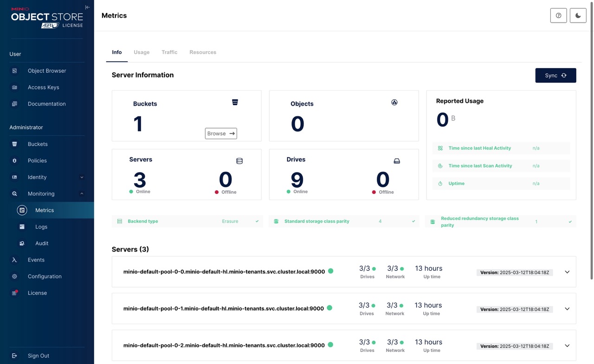
Task: Open the Resources tab
Action: click(x=203, y=52)
